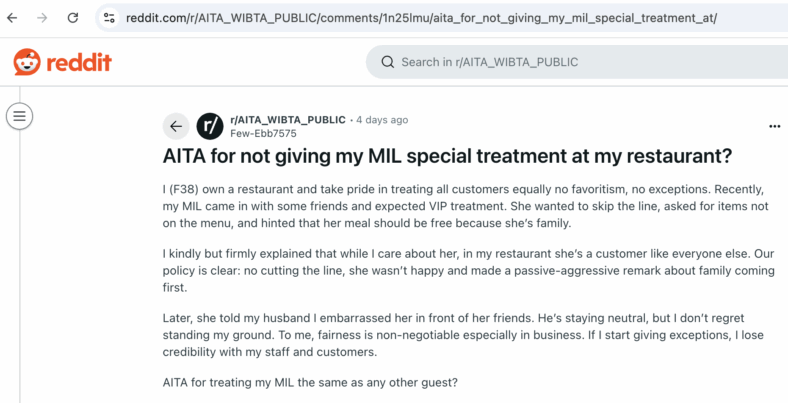This screenshot has height=403, width=788.
Task: Open user Few-Ebb7575 profile
Action: pyautogui.click(x=263, y=134)
